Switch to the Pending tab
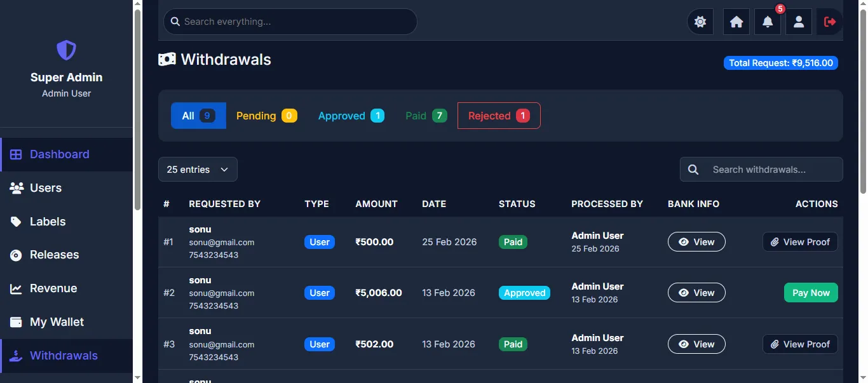Screen dimensions: 868x383 pos(266,116)
